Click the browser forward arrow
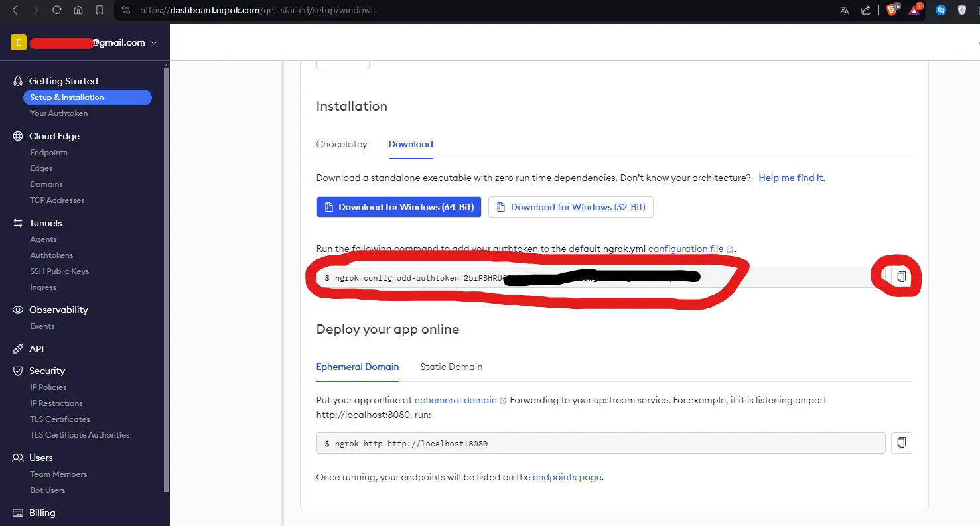980x526 pixels. point(36,10)
